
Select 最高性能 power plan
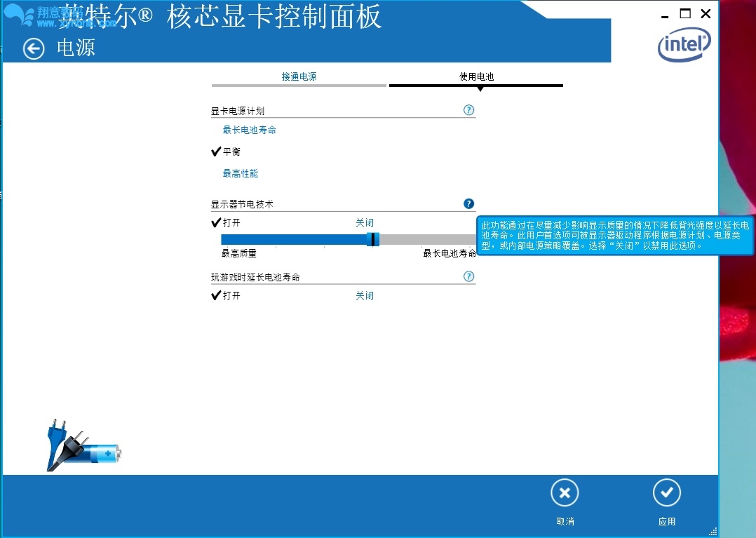pos(240,173)
